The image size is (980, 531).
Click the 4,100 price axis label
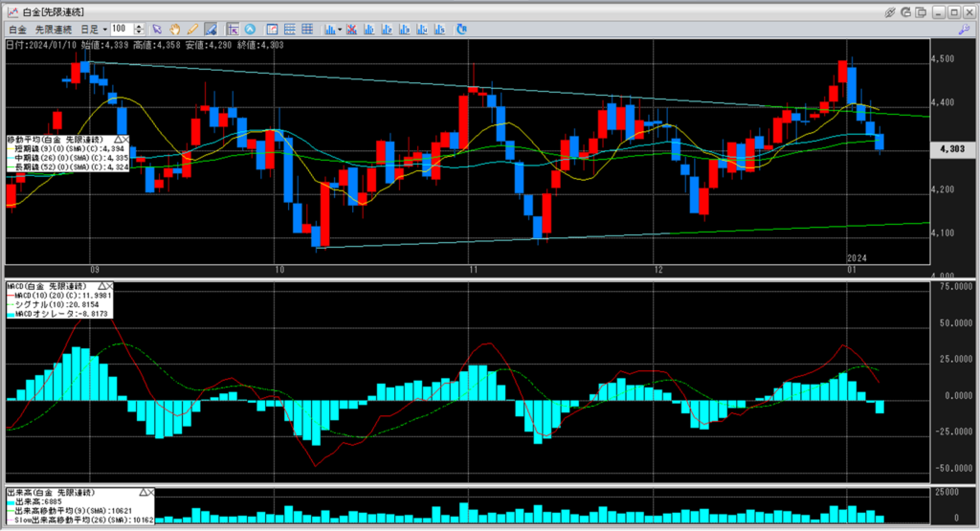click(943, 233)
